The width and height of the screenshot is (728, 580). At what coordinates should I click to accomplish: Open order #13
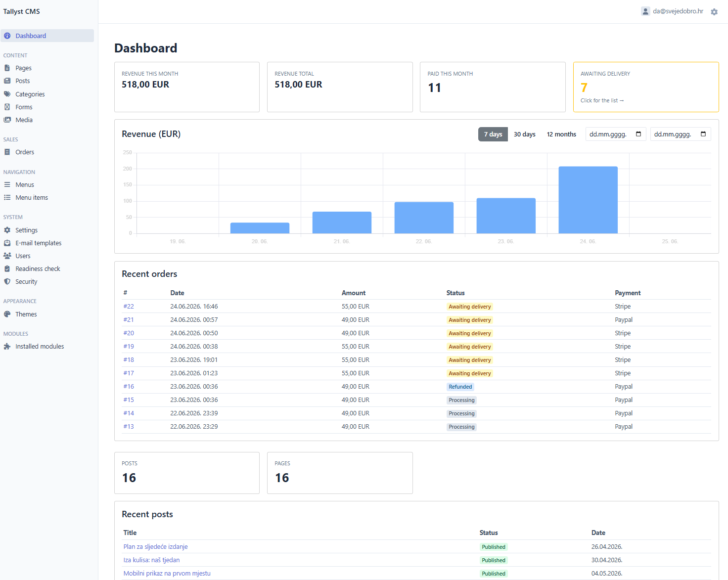129,427
